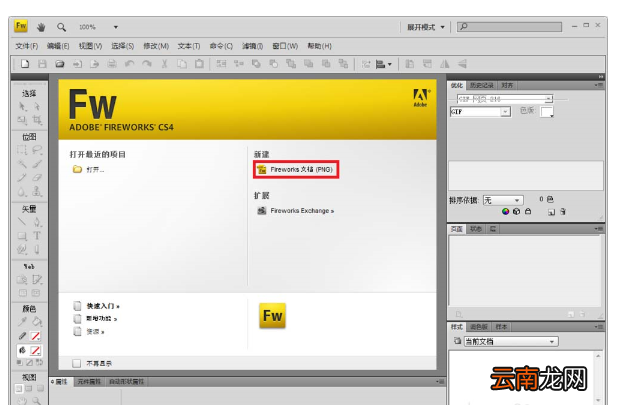624x407 pixels.
Task: Select the Eraser tool
Action: pyautogui.click(x=37, y=177)
